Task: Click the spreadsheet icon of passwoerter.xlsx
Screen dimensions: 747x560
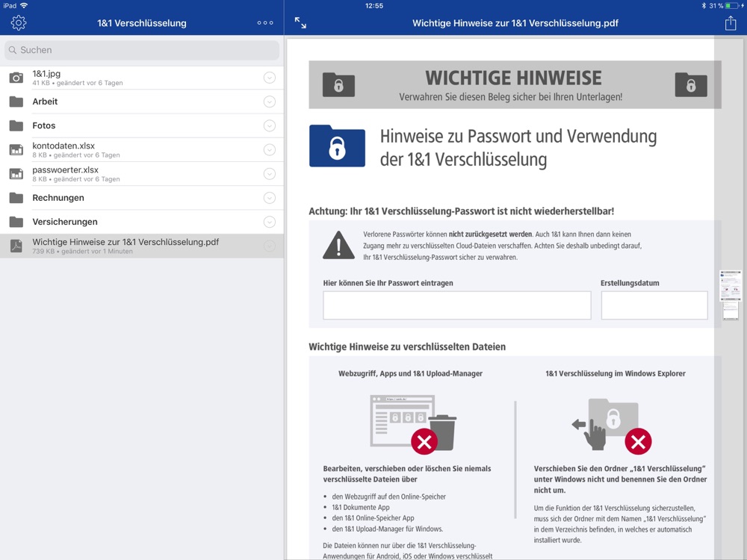Action: (16, 174)
